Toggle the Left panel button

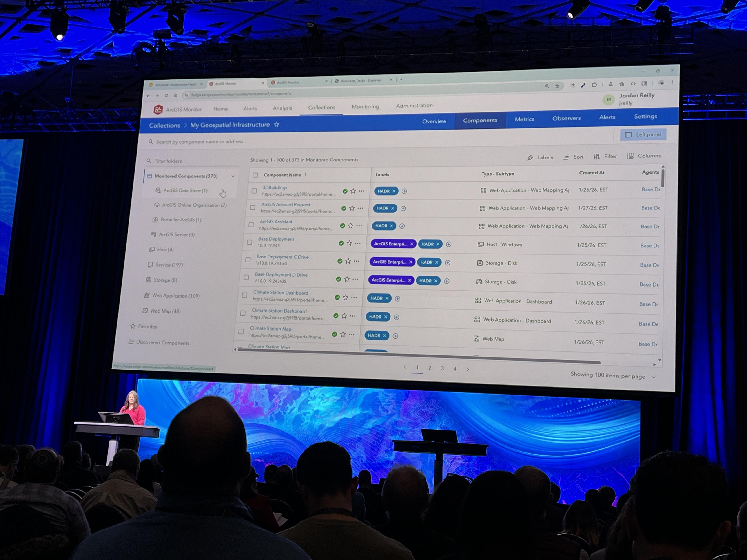pos(643,135)
